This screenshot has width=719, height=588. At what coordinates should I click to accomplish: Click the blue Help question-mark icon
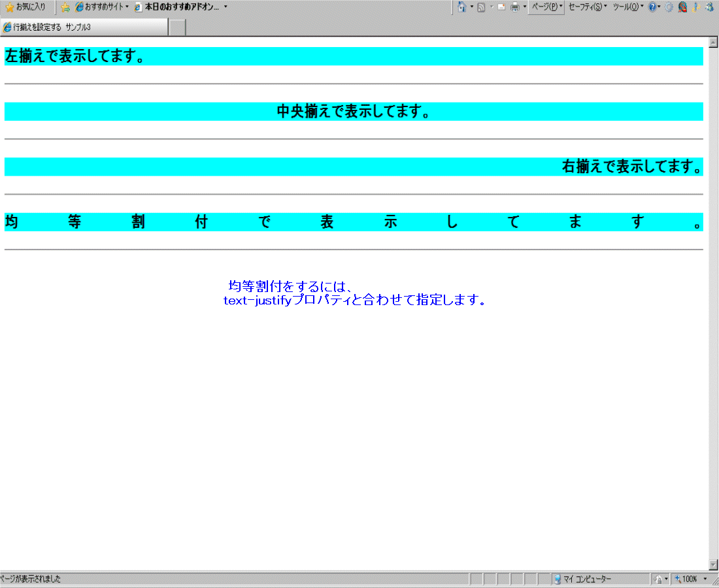pos(652,7)
